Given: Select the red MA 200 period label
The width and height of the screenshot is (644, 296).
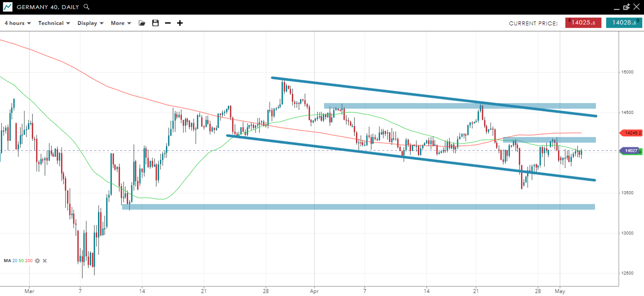Looking at the screenshot, I should point(29,261).
